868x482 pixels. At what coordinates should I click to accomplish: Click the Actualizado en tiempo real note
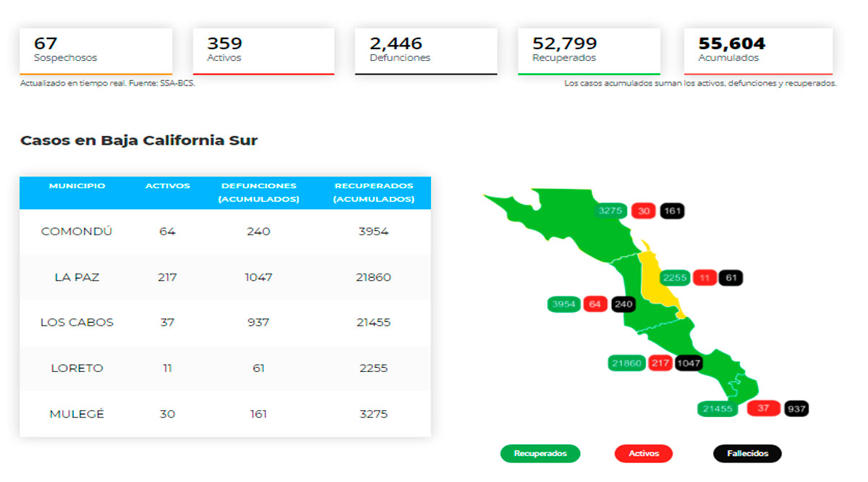108,83
